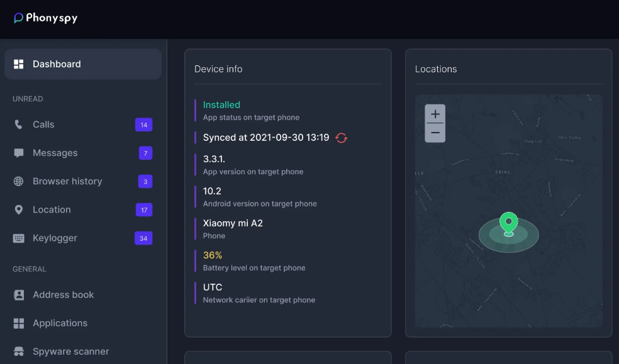The width and height of the screenshot is (619, 364).
Task: Open the Applications menu item
Action: [x=60, y=323]
